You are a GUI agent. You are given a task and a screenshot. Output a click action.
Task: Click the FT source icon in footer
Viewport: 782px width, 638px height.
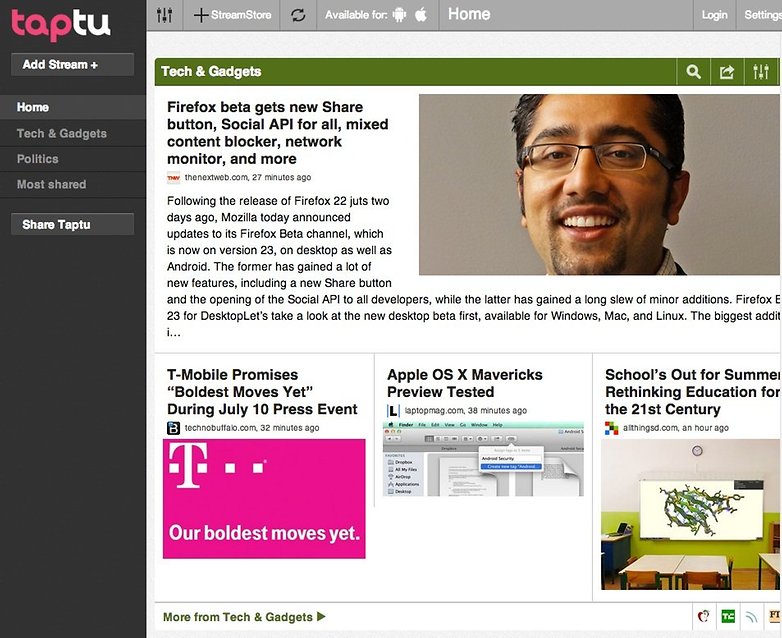coord(775,617)
